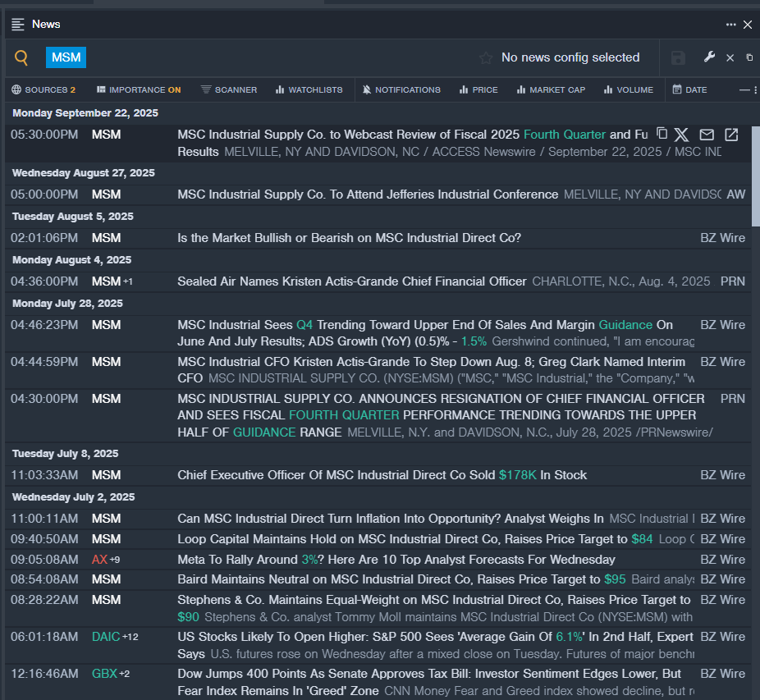Viewport: 760px width, 700px height.
Task: Click the DAIC ticker symbol
Action: [106, 637]
